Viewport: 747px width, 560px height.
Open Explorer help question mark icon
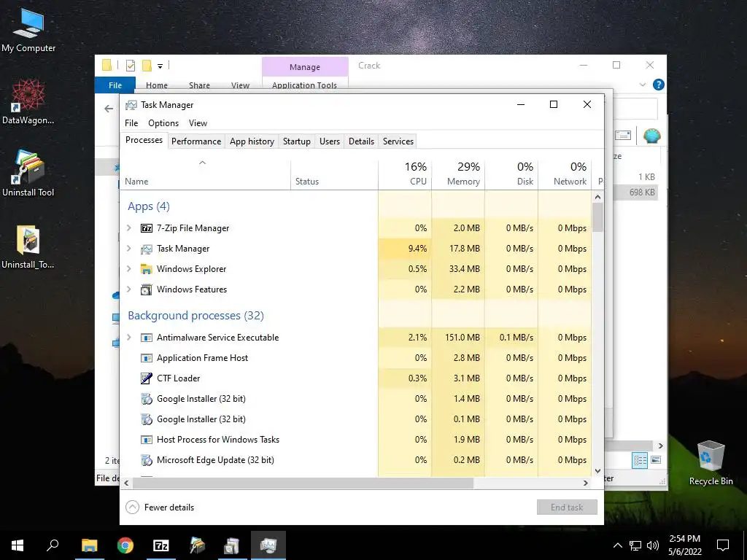659,85
